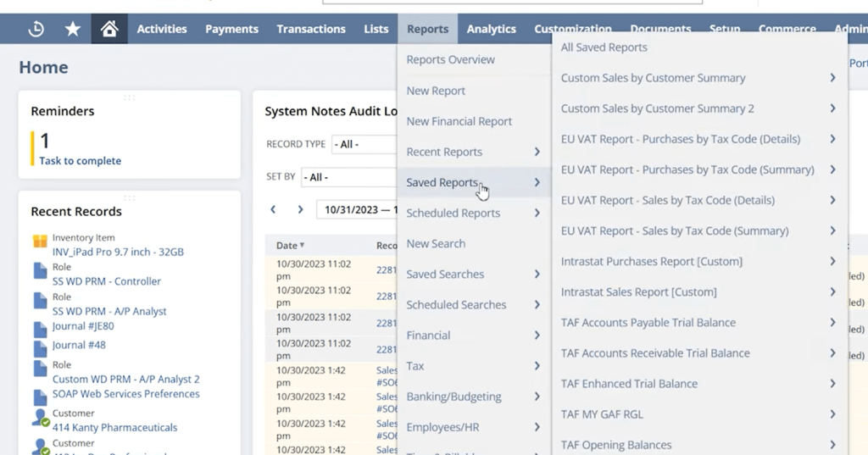Click the date range input field
Viewport: 868px width, 455px height.
point(357,210)
